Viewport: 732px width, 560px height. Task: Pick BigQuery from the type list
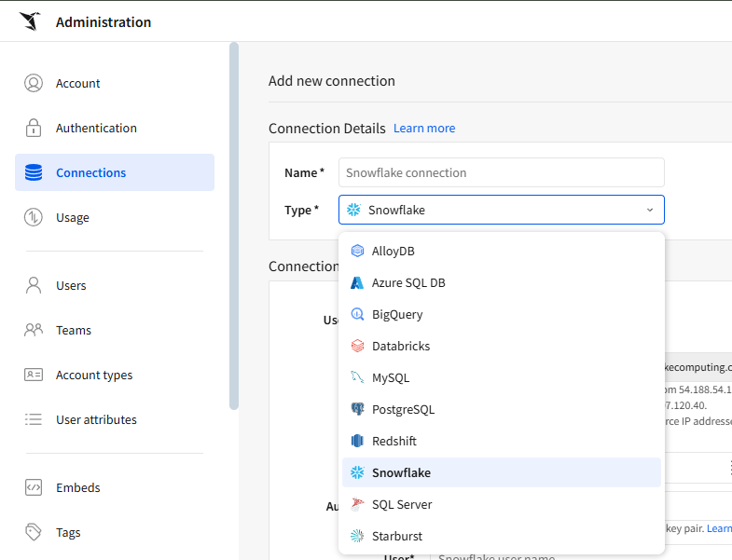tap(502, 315)
